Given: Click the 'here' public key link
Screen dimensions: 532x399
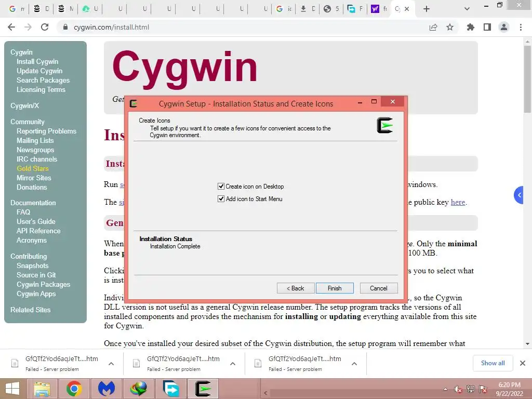Looking at the screenshot, I should coord(458,202).
